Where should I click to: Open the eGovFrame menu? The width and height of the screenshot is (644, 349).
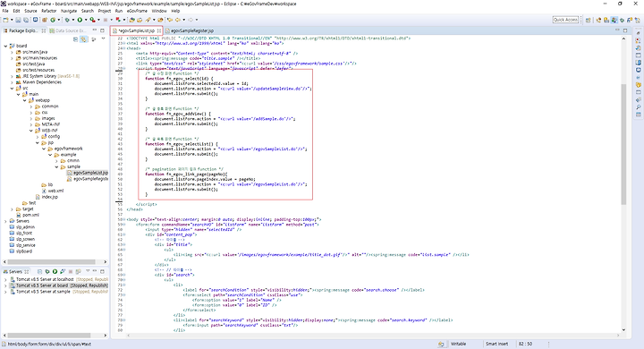point(137,11)
